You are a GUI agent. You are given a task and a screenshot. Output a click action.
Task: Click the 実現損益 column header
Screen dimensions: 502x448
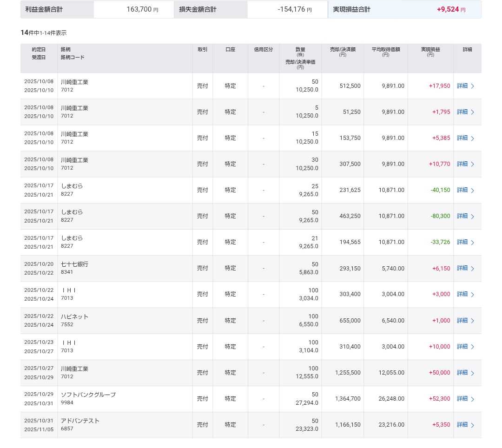point(430,52)
